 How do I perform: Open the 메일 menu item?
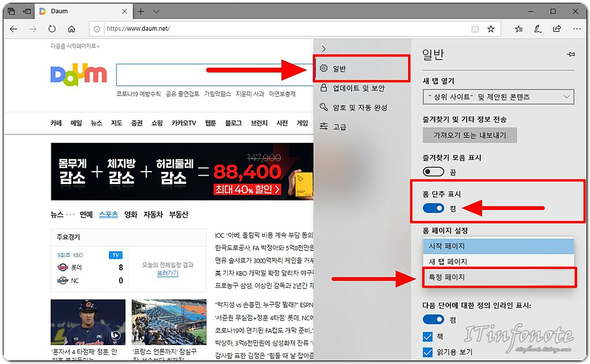click(x=76, y=123)
